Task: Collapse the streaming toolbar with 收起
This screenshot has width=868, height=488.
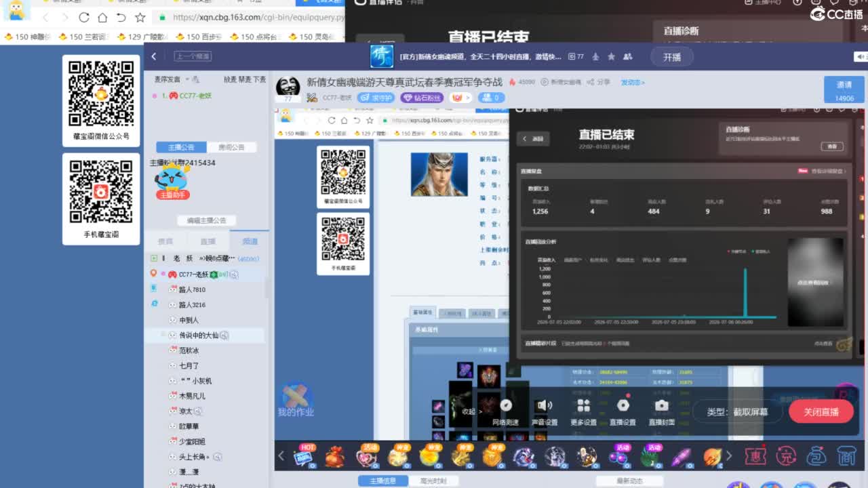Action: coord(471,411)
